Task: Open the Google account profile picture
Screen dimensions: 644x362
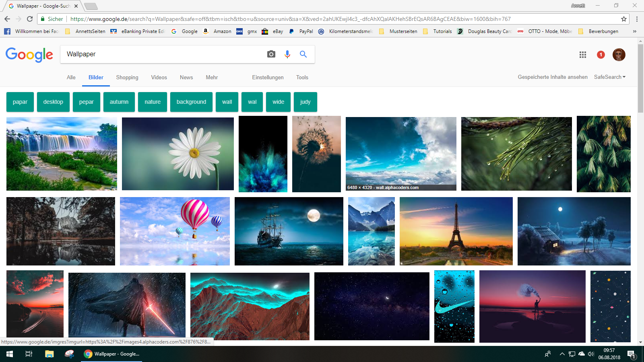Action: (x=619, y=55)
